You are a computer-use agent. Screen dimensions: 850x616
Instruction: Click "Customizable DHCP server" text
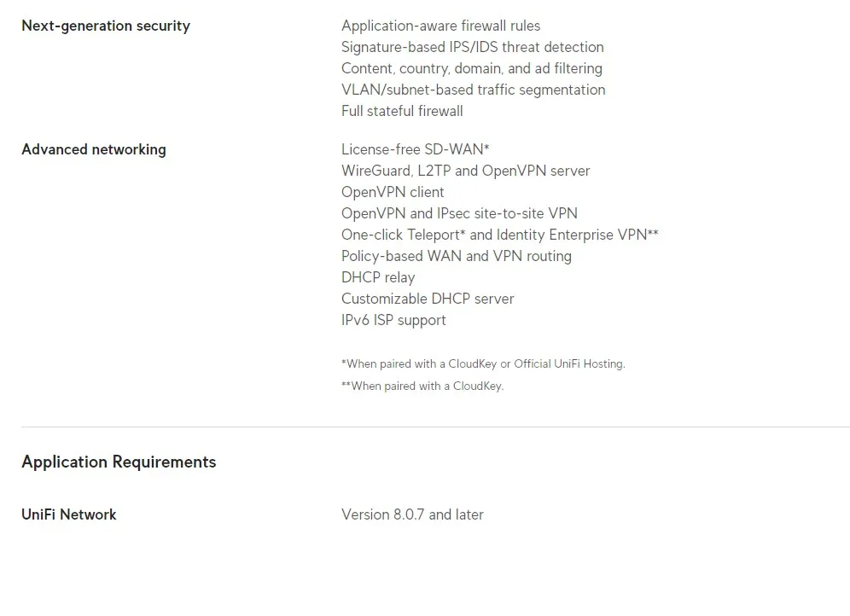point(428,299)
